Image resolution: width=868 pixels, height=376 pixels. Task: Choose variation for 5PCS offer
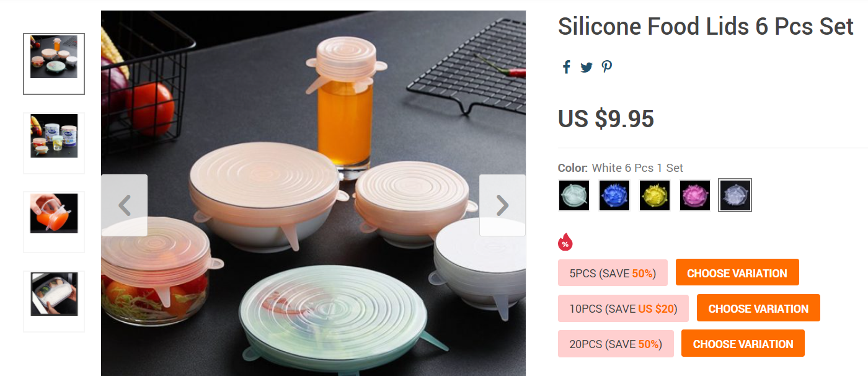(737, 273)
